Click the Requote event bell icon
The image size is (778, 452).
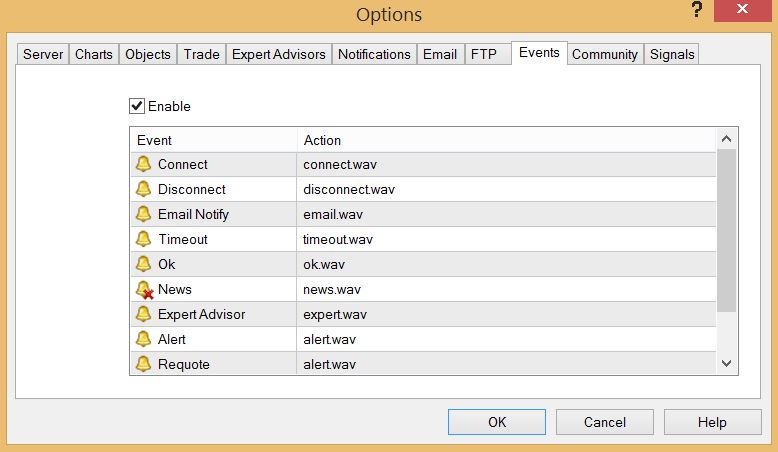(x=143, y=364)
